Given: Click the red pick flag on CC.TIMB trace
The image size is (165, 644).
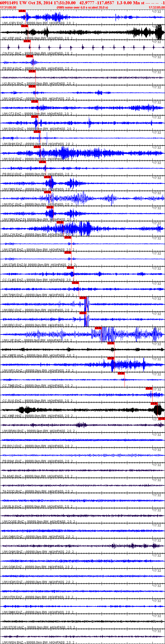Looking at the screenshot, I should click(x=121, y=373).
